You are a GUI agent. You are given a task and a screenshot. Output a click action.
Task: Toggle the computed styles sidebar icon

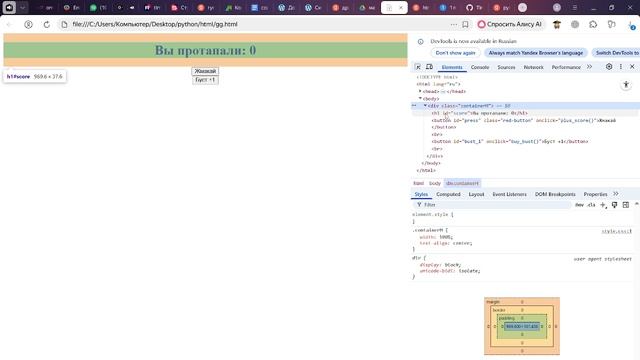(626, 205)
